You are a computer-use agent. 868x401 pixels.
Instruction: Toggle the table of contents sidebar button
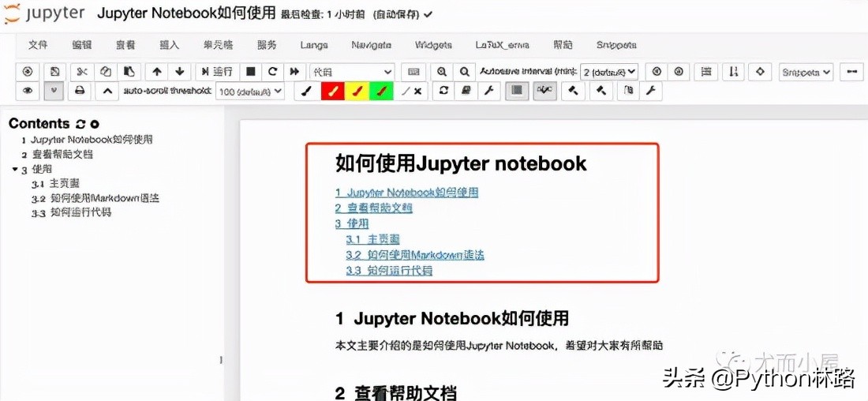click(517, 91)
